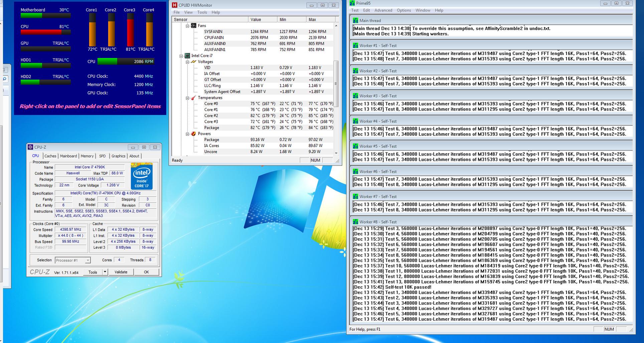
Task: Collapse the Temperatures section in HWMonitor
Action: (187, 98)
